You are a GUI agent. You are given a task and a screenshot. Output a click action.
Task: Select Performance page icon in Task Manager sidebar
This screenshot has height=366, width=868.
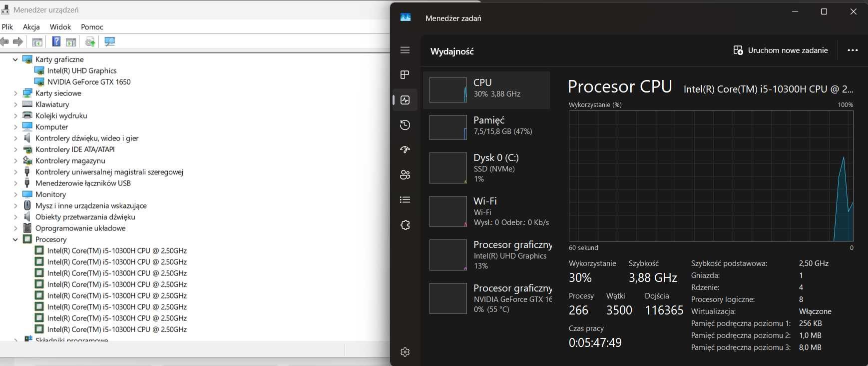click(405, 100)
